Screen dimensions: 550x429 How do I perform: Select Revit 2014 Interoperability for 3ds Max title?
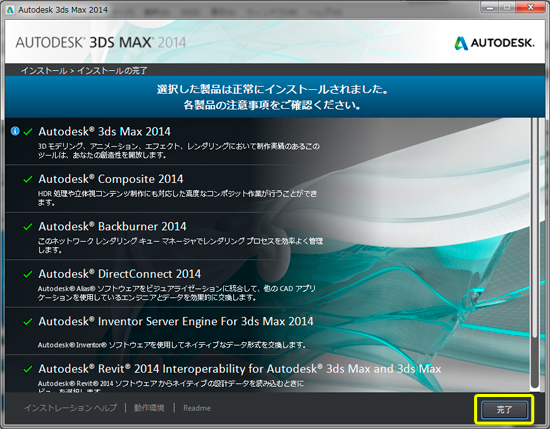point(240,369)
